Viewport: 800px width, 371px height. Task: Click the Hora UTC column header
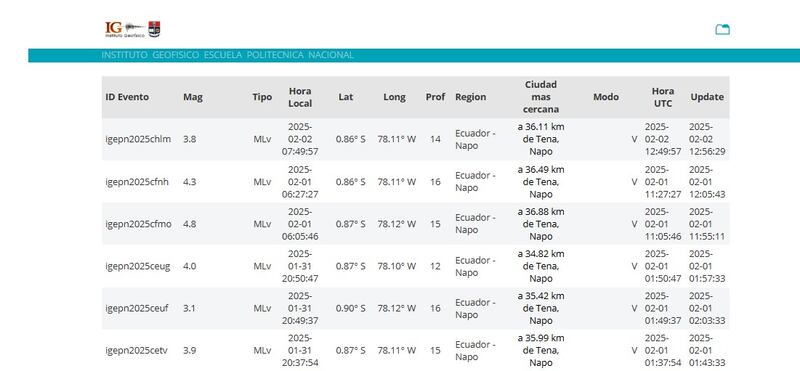click(x=663, y=97)
